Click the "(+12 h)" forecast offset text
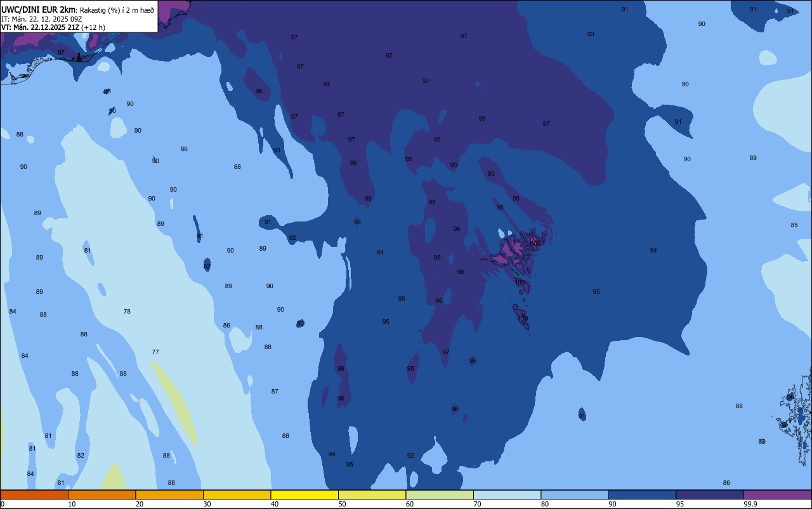 click(93, 27)
